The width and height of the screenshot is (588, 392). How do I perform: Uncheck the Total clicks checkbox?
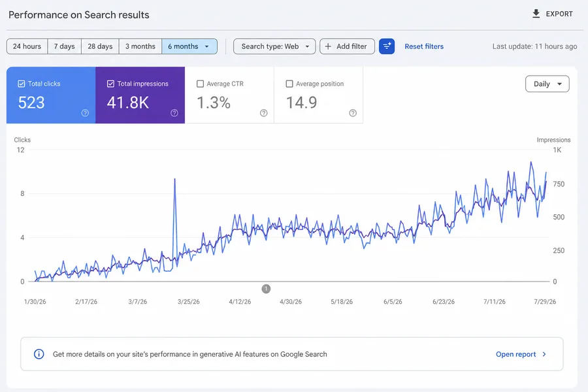pyautogui.click(x=22, y=84)
